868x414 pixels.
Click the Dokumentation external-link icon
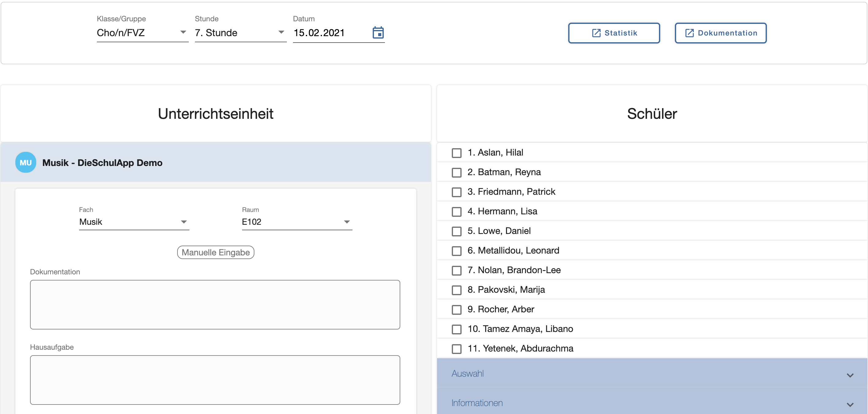[x=689, y=33]
